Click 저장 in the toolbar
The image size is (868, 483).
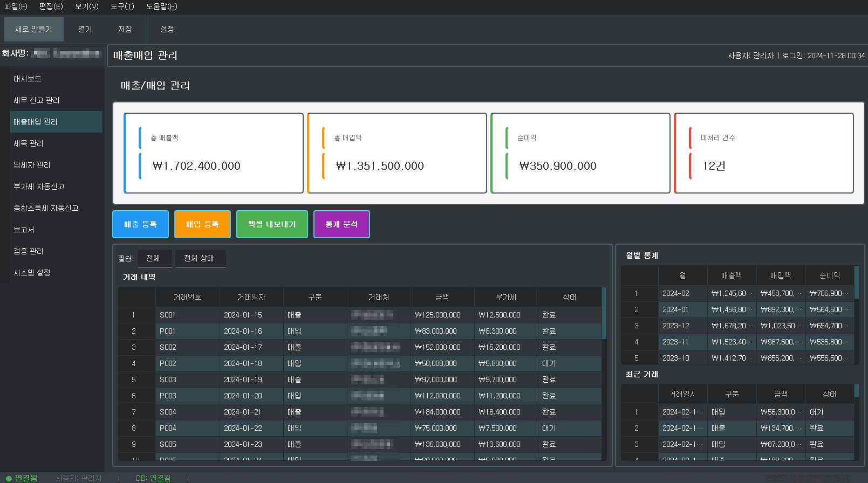(125, 29)
